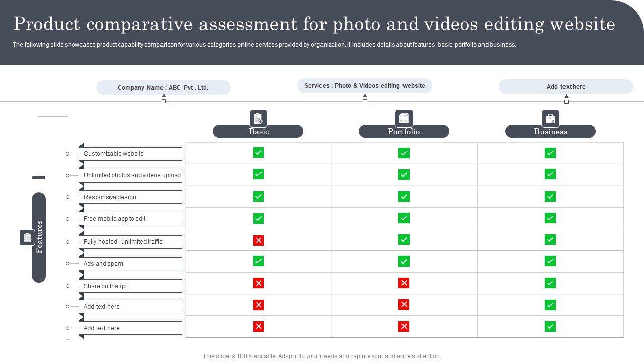This screenshot has height=362, width=644.
Task: Select the Fully hosted, unlimited traffic box
Action: point(131,242)
